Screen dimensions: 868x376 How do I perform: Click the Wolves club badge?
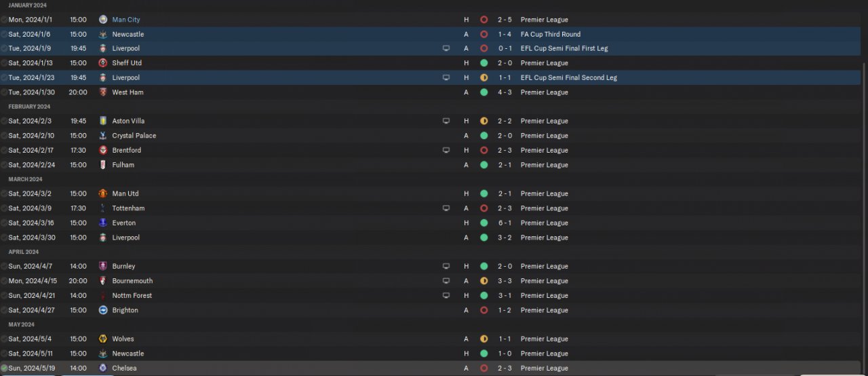click(102, 339)
